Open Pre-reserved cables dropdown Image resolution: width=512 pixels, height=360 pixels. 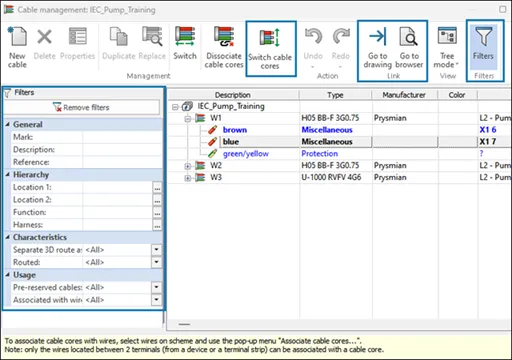click(x=156, y=287)
